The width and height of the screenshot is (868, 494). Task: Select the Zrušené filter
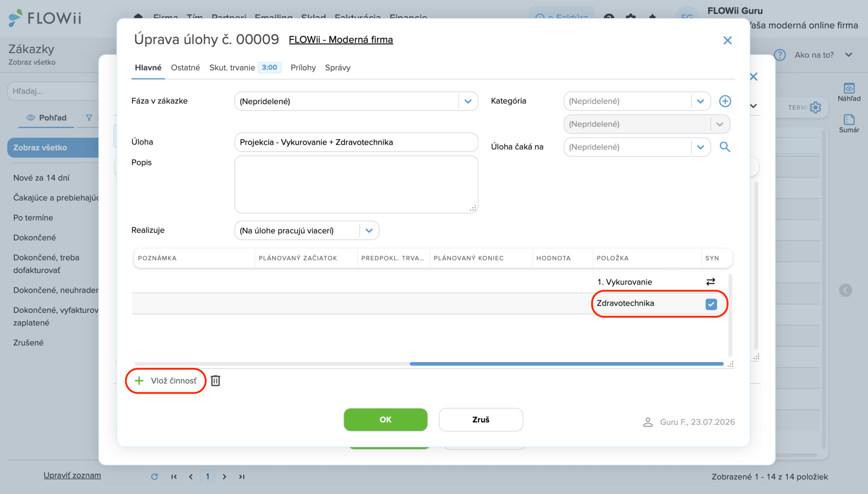point(28,343)
